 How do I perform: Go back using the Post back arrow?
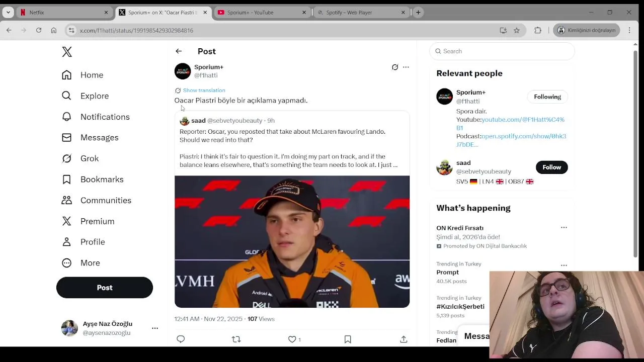tap(179, 51)
